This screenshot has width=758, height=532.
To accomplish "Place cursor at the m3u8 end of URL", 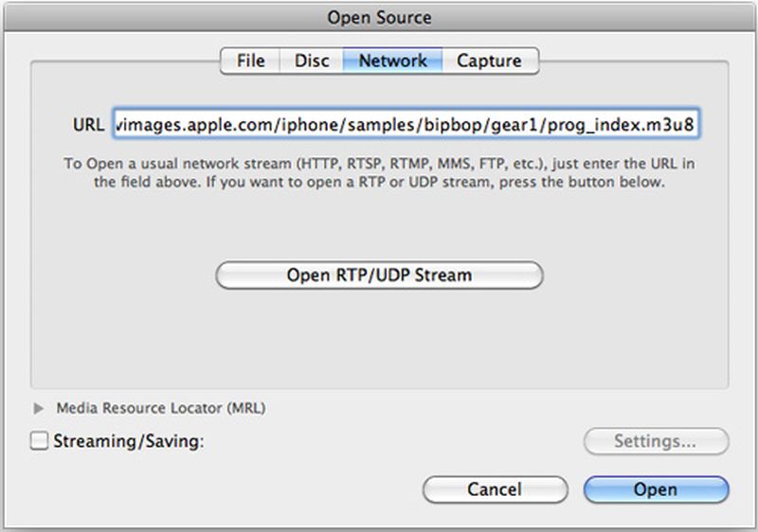I will pos(699,124).
